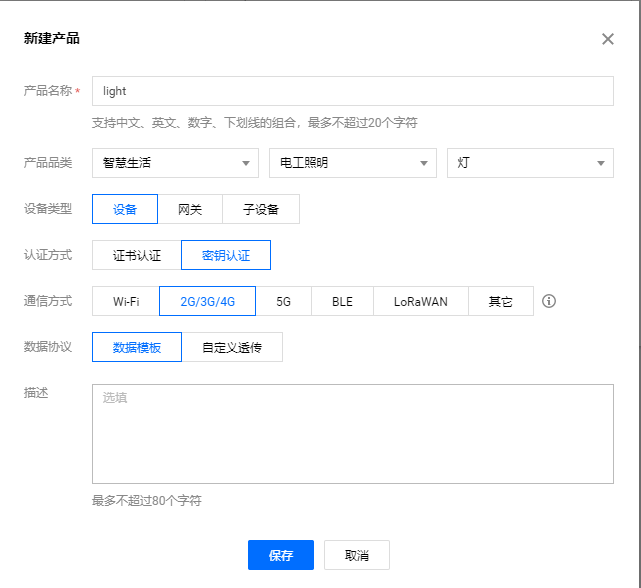This screenshot has height=588, width=641.
Task: Open the 智慧生活 category dropdown
Action: (x=175, y=163)
